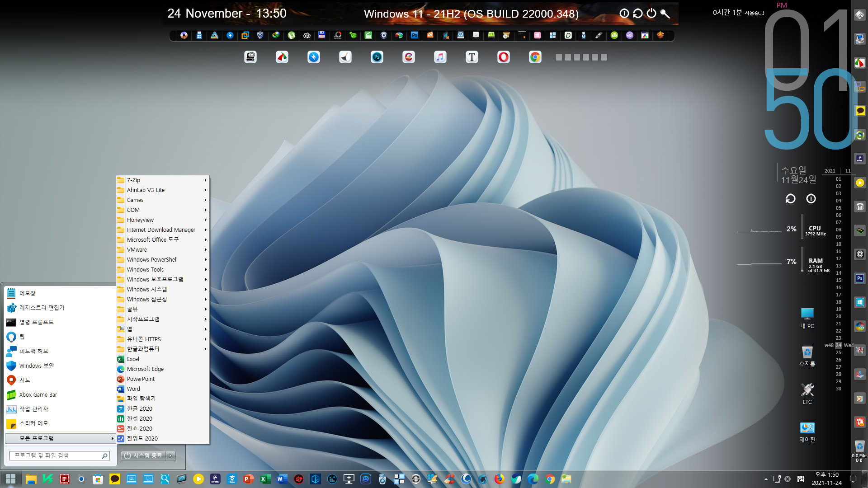The height and width of the screenshot is (488, 868).
Task: Launch Excel from the taskbar
Action: tap(265, 479)
